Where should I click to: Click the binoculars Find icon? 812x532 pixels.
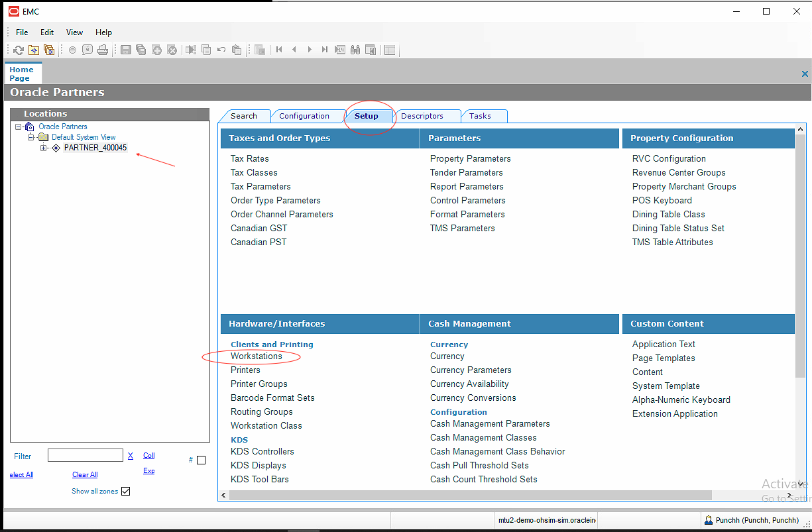pyautogui.click(x=355, y=50)
